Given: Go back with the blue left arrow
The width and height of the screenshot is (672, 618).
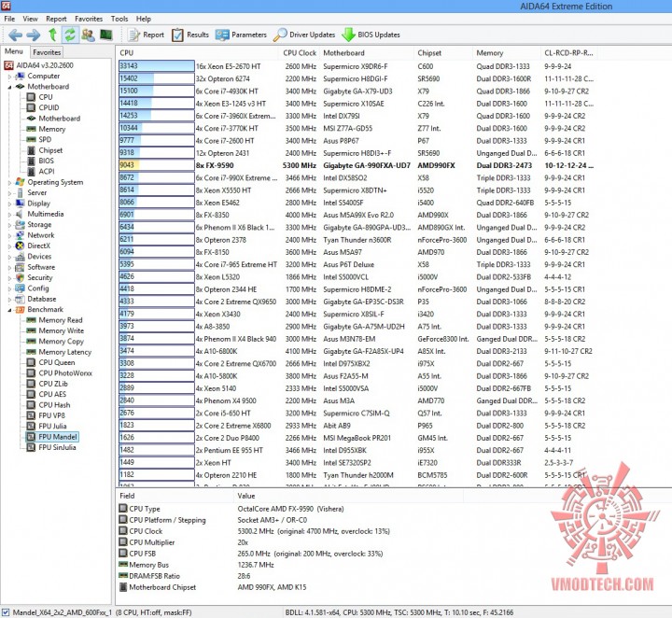Looking at the screenshot, I should coord(15,35).
